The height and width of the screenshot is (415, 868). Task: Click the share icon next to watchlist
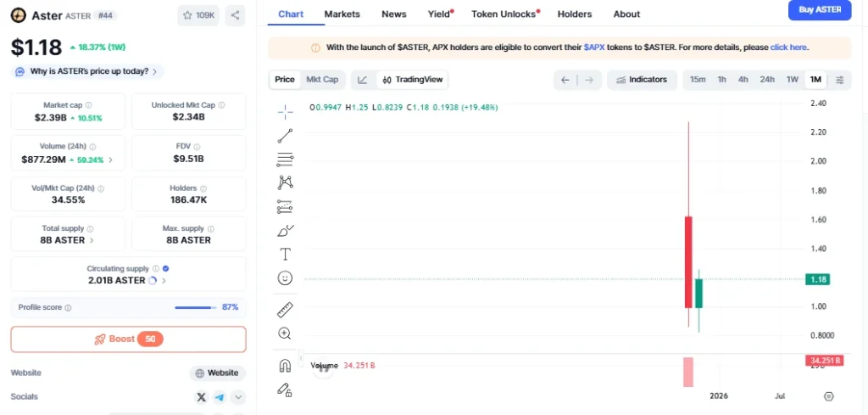coord(236,15)
